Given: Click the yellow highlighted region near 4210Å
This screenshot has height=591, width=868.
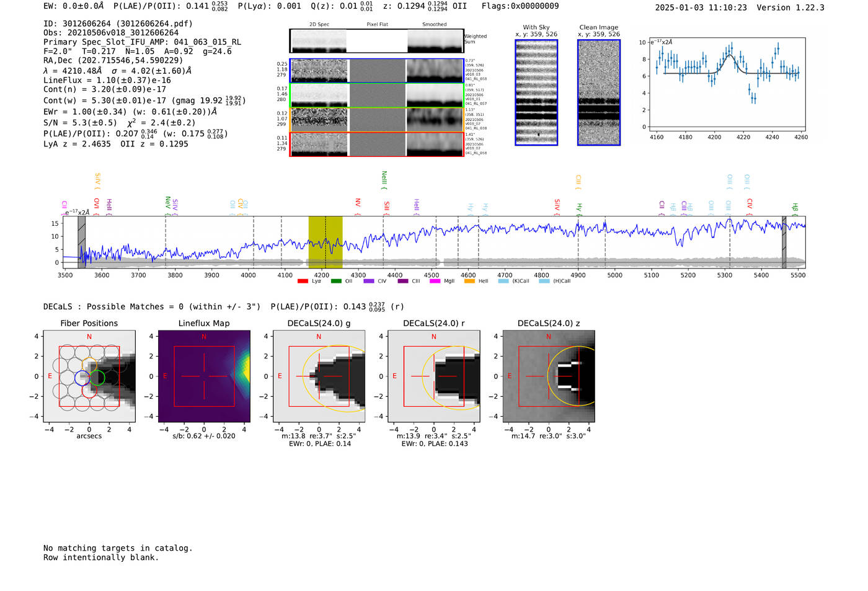Looking at the screenshot, I should click(x=325, y=242).
